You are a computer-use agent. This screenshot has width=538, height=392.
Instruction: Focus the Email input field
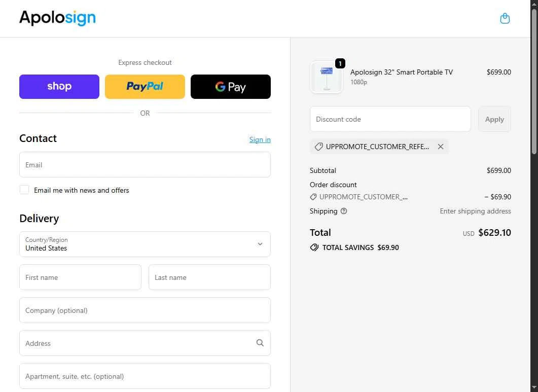tap(145, 165)
